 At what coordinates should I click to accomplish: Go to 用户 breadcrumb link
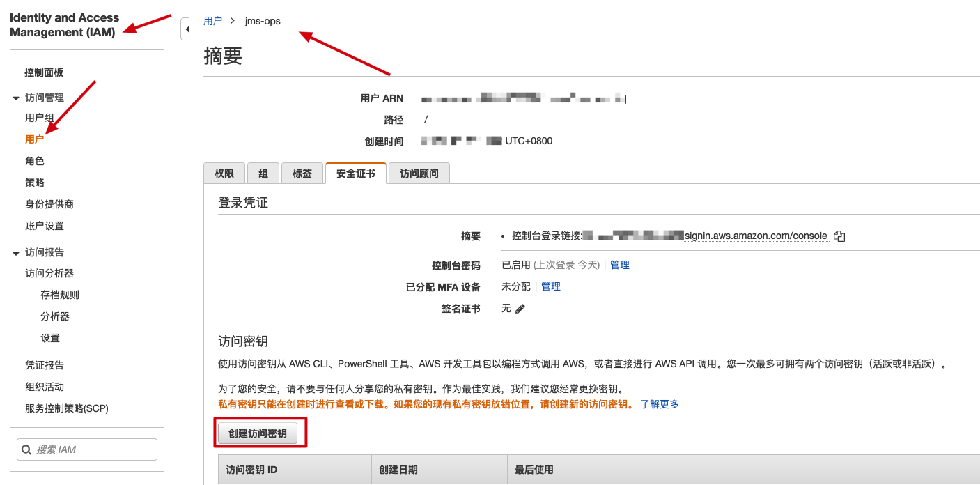212,21
